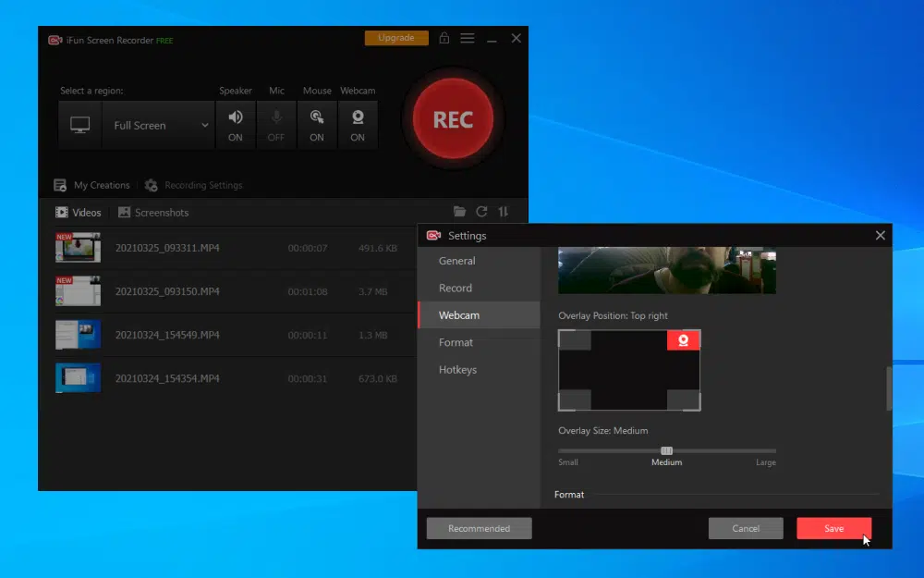Expand the Full Screen region dropdown
924x578 pixels.
pos(159,125)
